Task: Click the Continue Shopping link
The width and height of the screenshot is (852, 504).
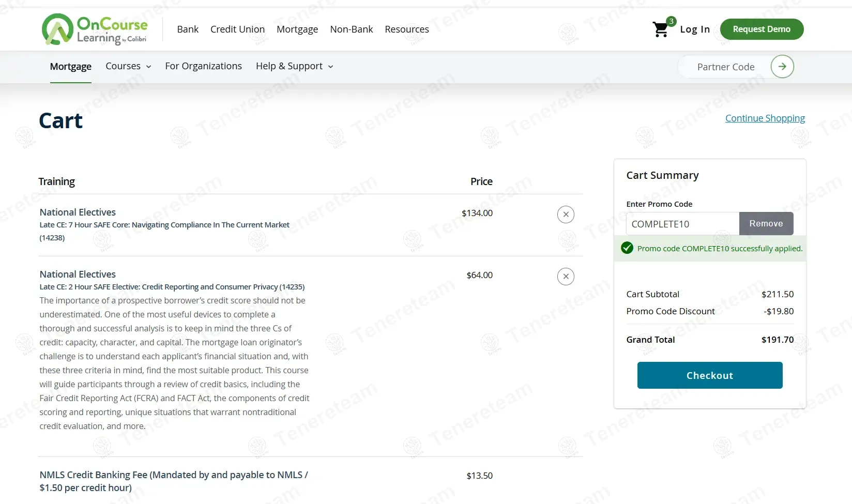Action: coord(765,118)
